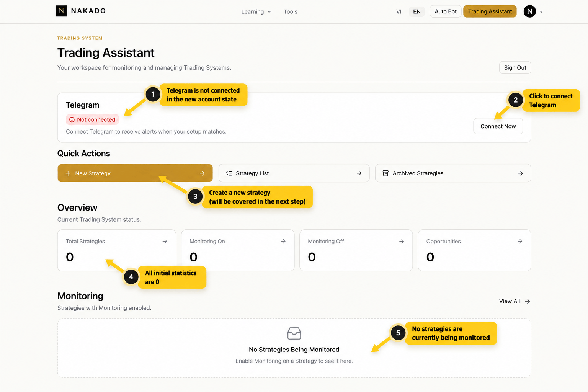588x392 pixels.
Task: Click the Strategy List label
Action: [x=252, y=173]
